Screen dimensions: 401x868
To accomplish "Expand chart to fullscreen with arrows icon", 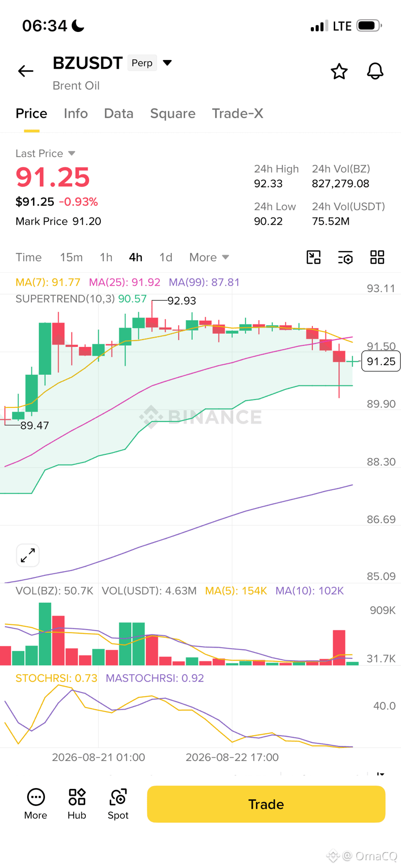I will [28, 555].
